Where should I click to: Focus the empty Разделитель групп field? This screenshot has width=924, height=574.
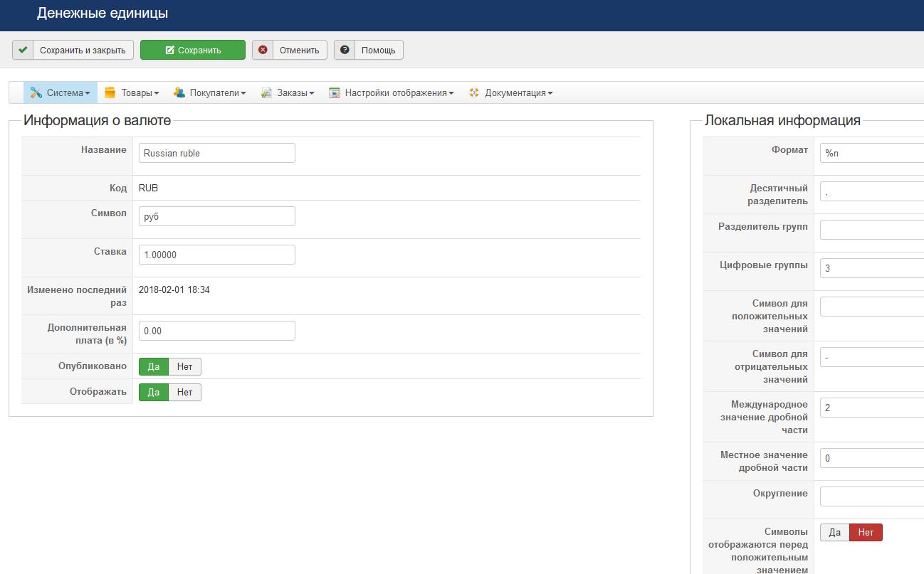click(872, 230)
